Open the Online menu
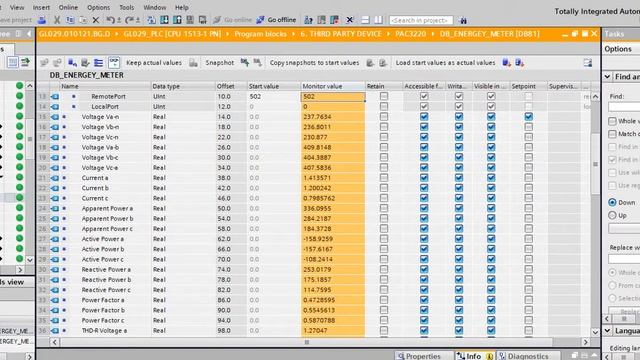 point(68,7)
